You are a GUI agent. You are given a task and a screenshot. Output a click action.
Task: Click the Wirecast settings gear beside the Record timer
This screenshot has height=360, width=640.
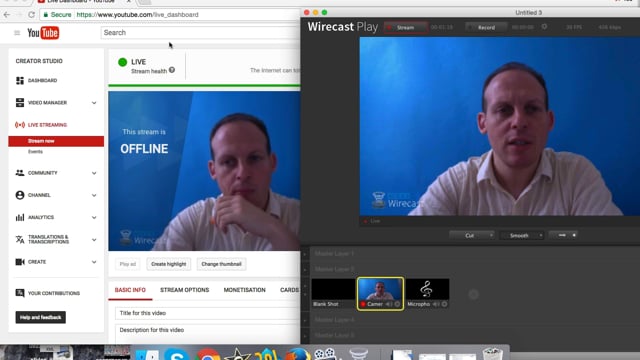(x=544, y=27)
